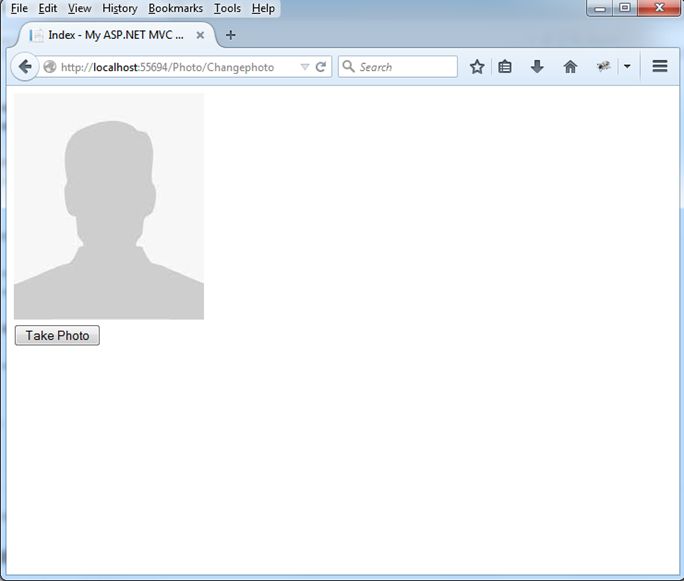Click the bug extension icon in toolbar
The image size is (684, 581).
point(603,67)
